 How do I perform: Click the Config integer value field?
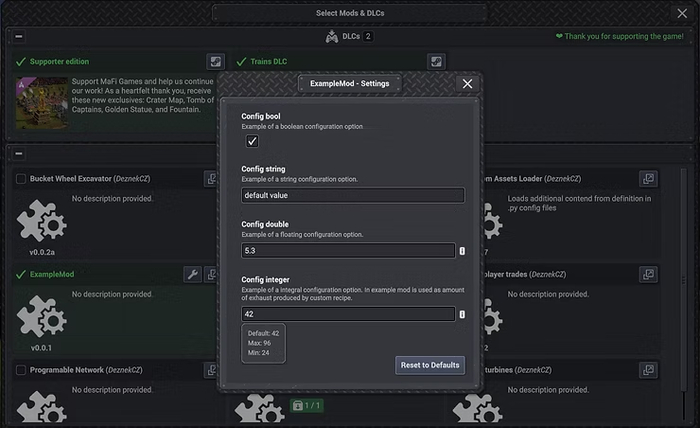347,314
